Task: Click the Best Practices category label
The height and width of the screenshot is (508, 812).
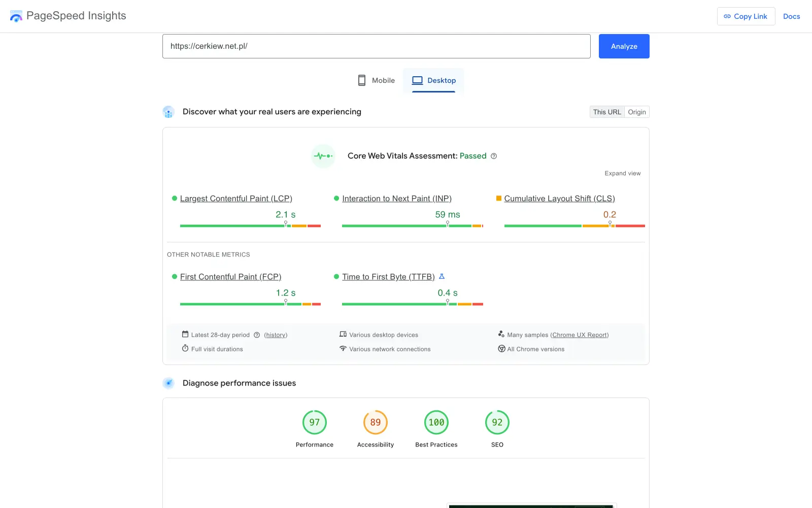Action: pos(436,444)
